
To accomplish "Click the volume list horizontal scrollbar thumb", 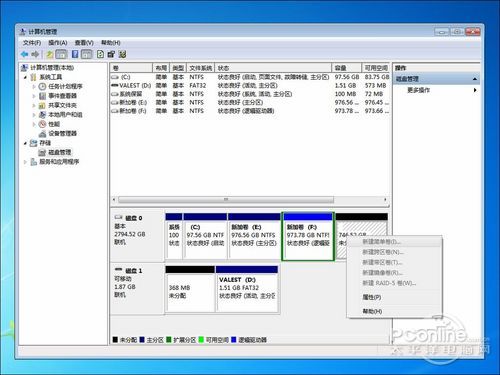I will tap(226, 200).
